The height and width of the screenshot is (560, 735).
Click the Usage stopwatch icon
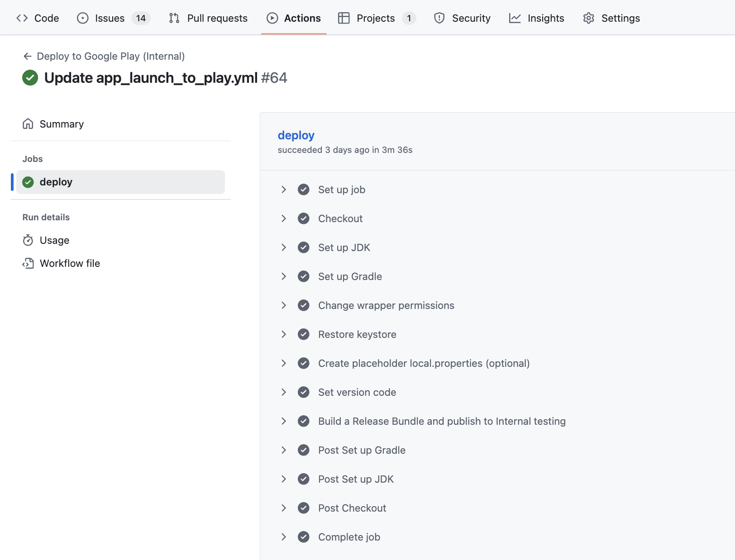coord(28,240)
